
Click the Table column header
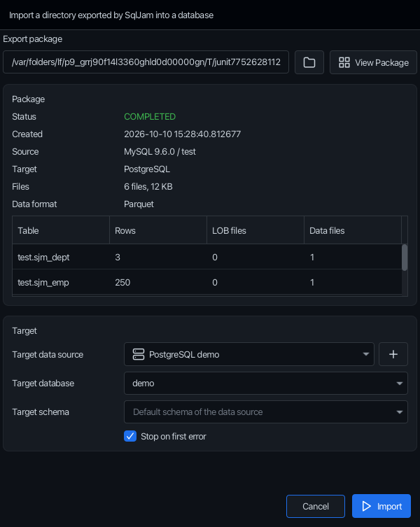click(x=61, y=230)
